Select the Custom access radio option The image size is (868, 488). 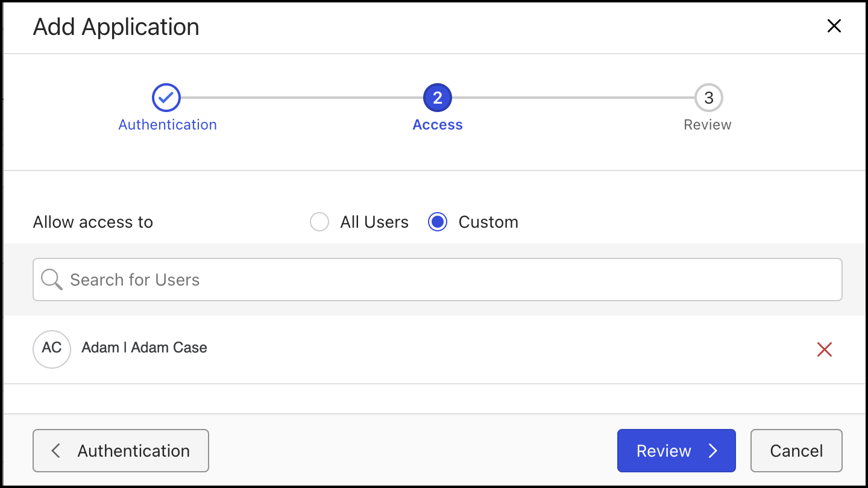tap(437, 222)
